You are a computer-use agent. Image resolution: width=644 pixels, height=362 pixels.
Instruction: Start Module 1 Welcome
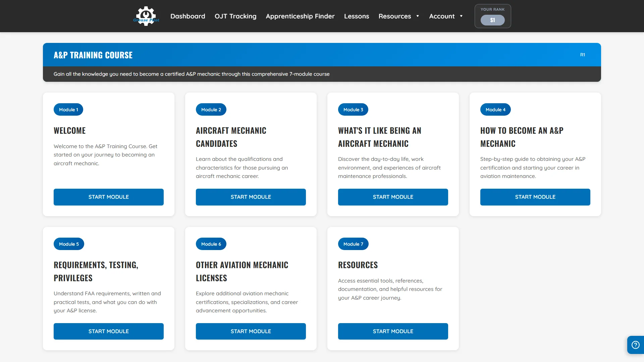point(109,197)
